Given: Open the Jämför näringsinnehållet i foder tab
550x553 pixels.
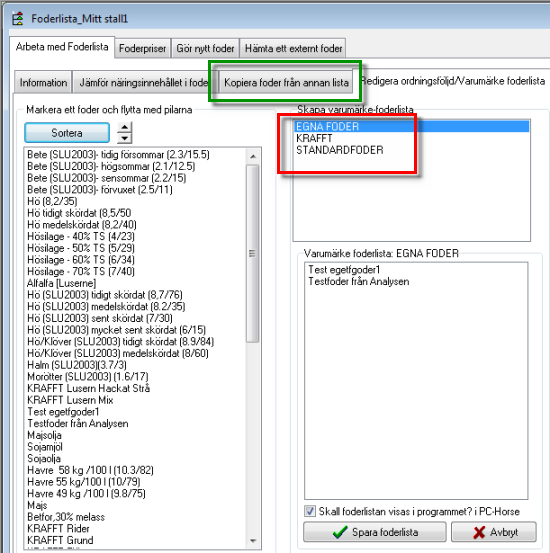Looking at the screenshot, I should tap(144, 82).
